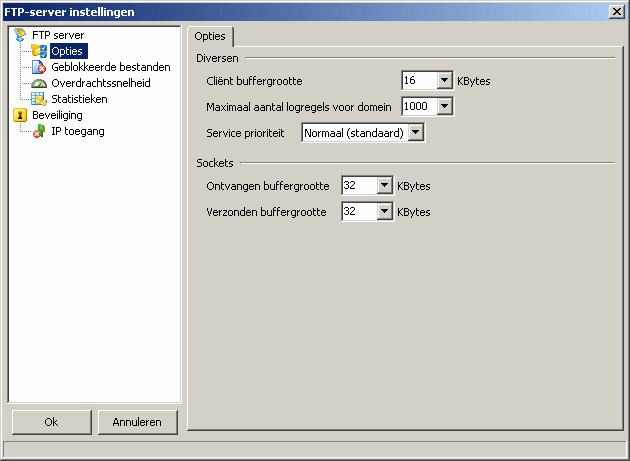The width and height of the screenshot is (630, 461).
Task: Click the status bar at the dialog bottom
Action: tap(315, 449)
